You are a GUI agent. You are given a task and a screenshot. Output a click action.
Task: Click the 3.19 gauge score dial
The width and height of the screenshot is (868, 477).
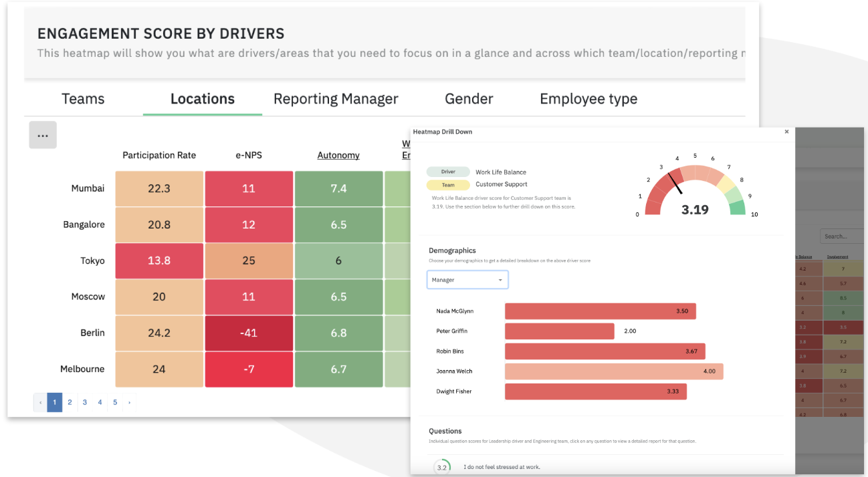coord(695,194)
